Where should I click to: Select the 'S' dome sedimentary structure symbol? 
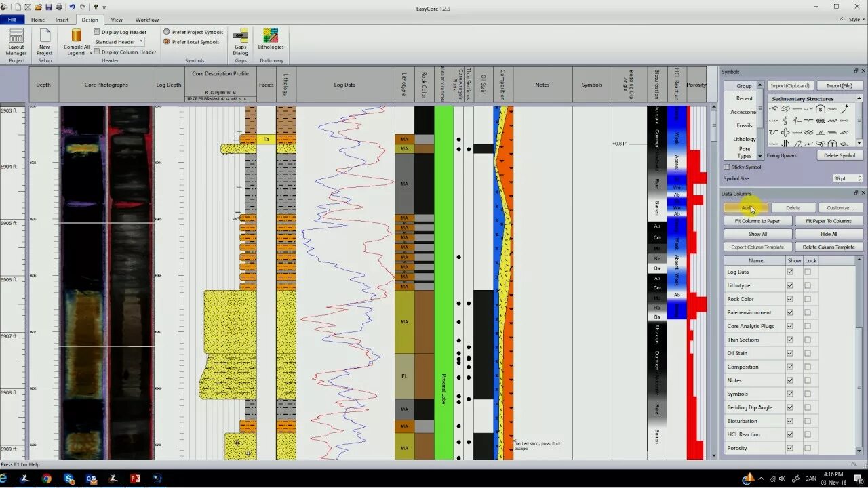(x=821, y=108)
